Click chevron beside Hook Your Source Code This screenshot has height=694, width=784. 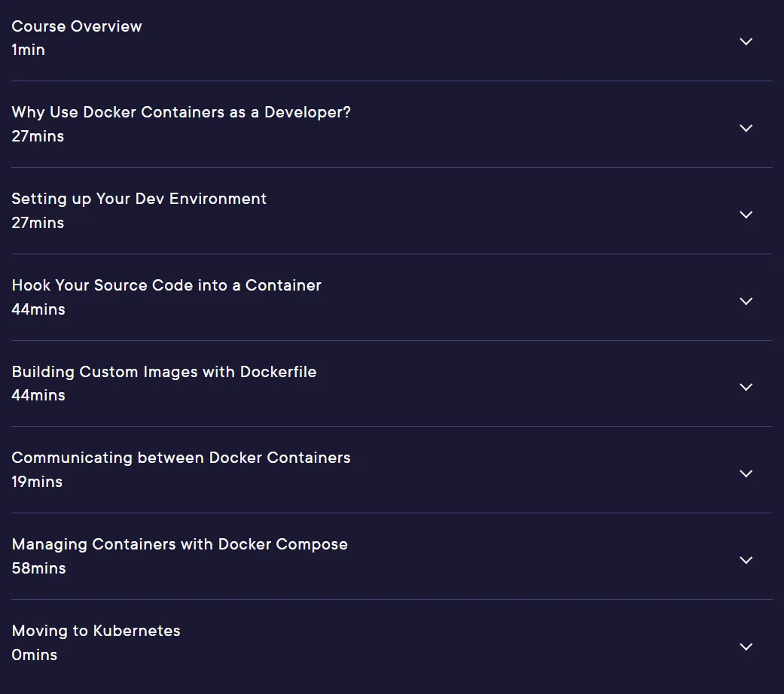(746, 301)
